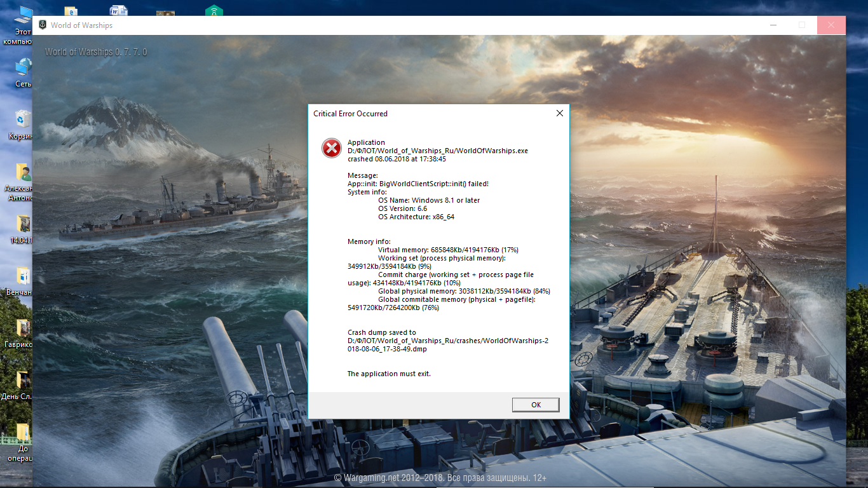Image resolution: width=868 pixels, height=488 pixels.
Task: Click the OS Version: 6.6 line
Action: pyautogui.click(x=402, y=208)
